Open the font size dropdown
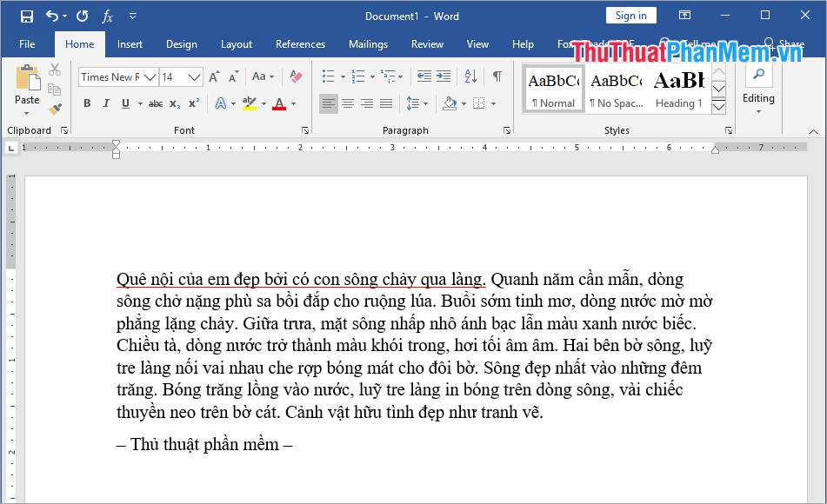Viewport: 827px width, 504px height. [x=192, y=76]
